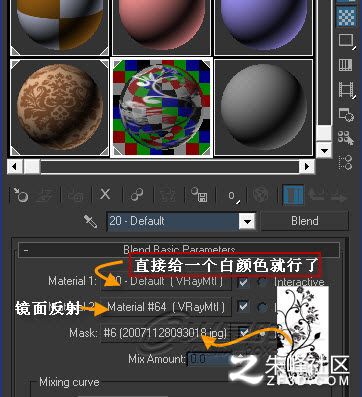Select the Interactive radio for Material 2
This screenshot has width=362, height=397.
coord(263,307)
